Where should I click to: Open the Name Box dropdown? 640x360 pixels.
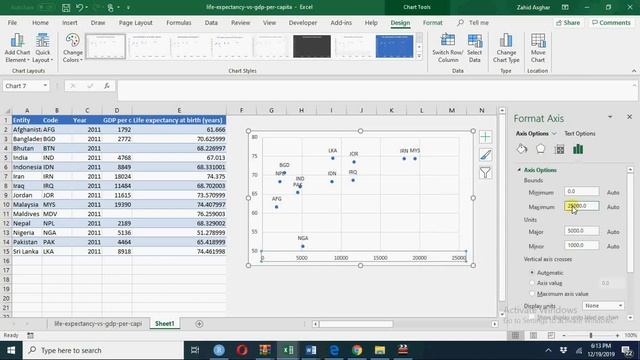45,86
